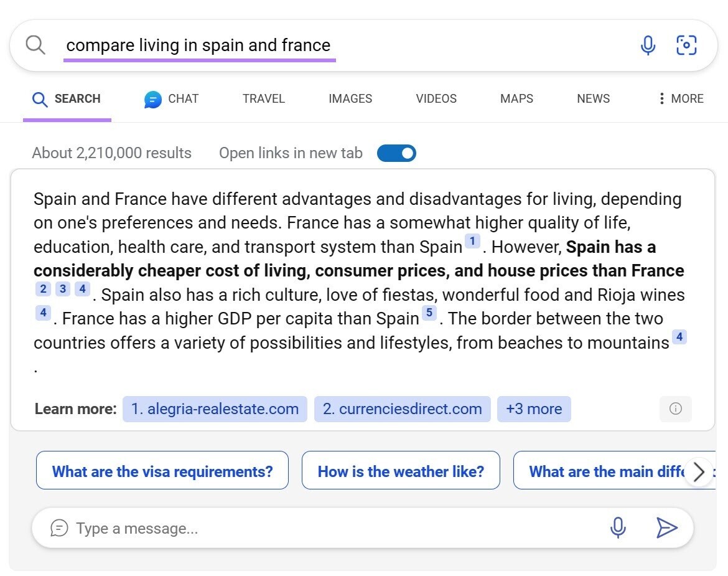Click the magnifying glass icon beside the query
728x576 pixels.
(35, 44)
